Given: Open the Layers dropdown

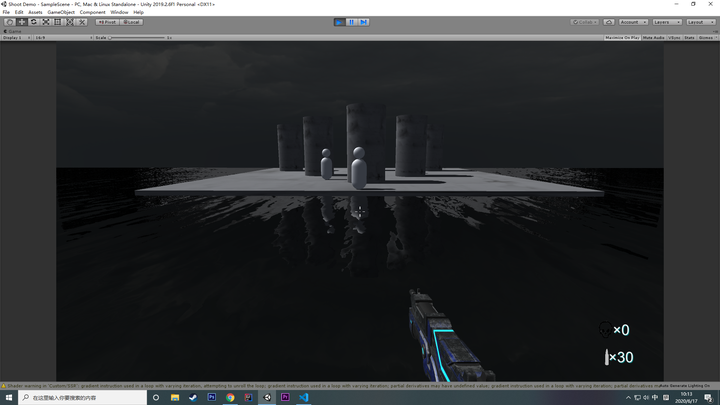Looking at the screenshot, I should pyautogui.click(x=667, y=22).
